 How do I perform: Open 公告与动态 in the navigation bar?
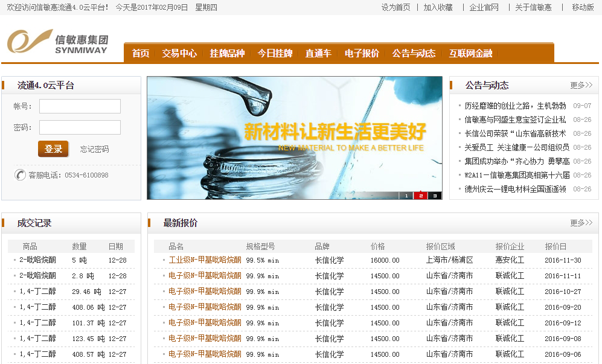pyautogui.click(x=414, y=53)
